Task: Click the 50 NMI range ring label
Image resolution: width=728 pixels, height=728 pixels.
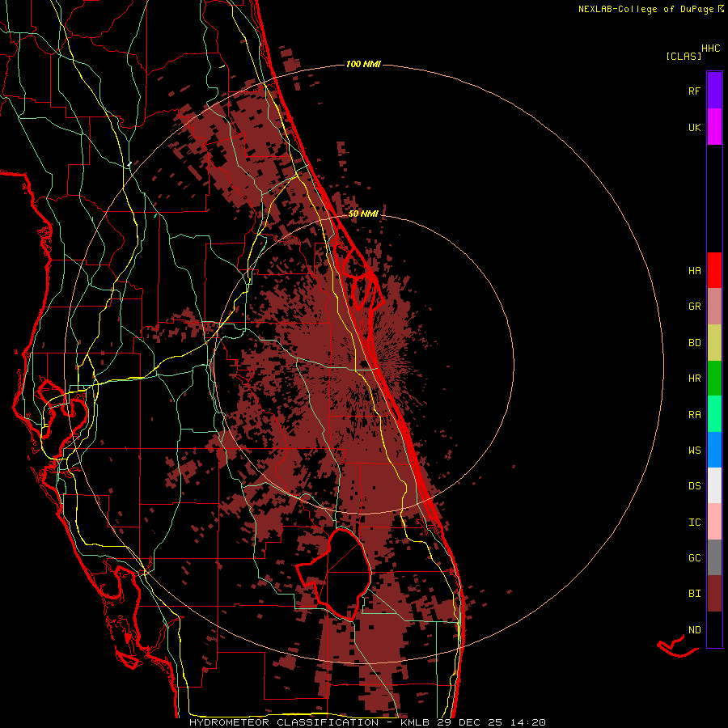Action: click(x=363, y=214)
